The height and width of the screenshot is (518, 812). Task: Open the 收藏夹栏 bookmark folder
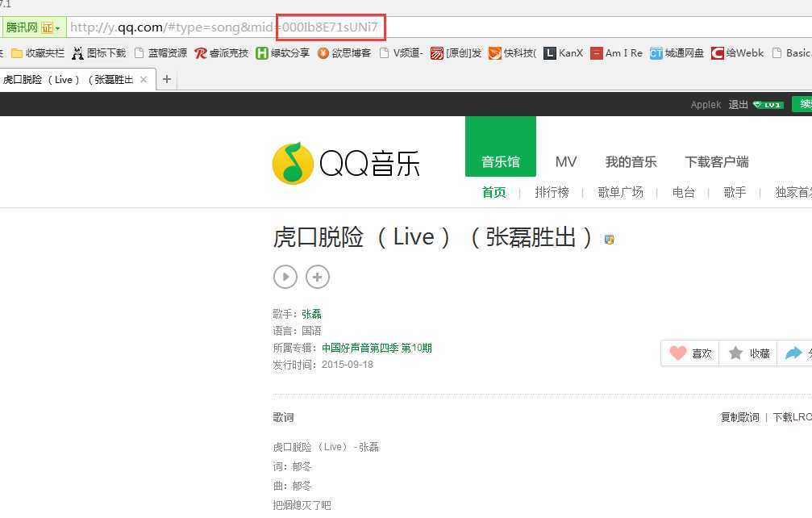[39, 52]
